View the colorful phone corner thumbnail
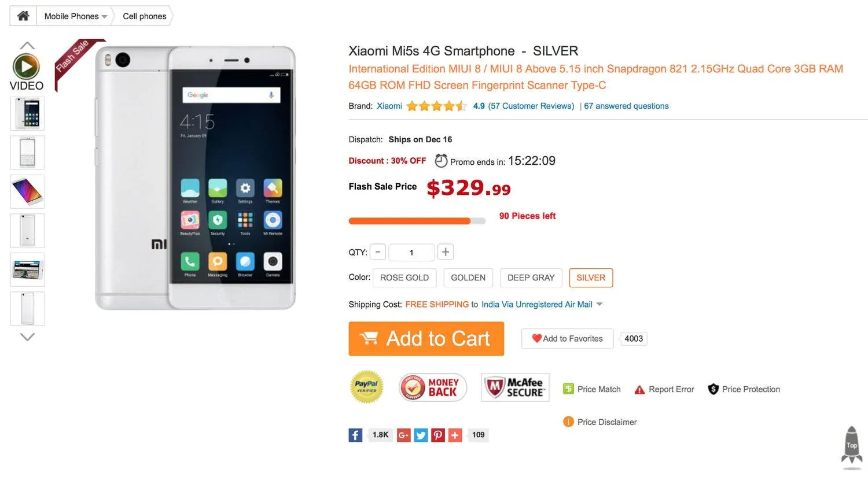Image resolution: width=868 pixels, height=477 pixels. coord(27,191)
